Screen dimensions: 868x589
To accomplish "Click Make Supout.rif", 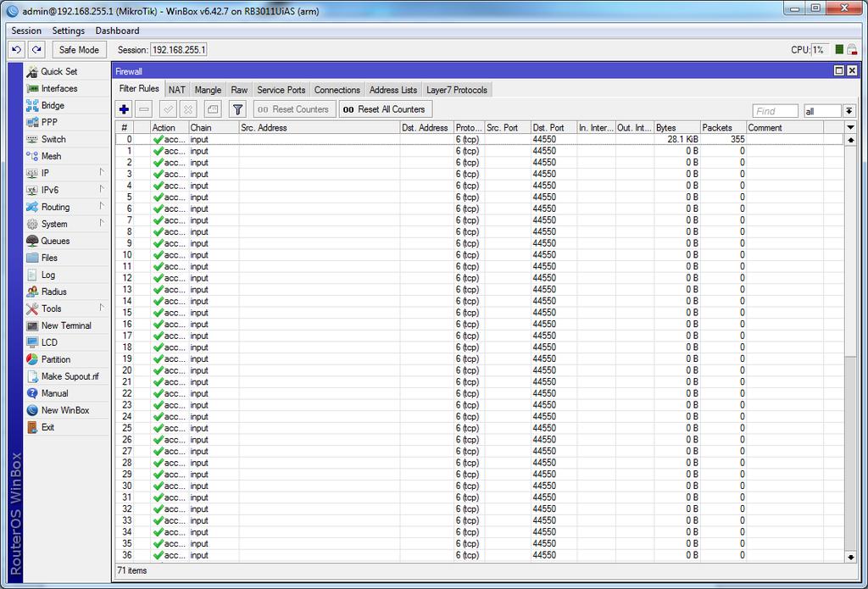I will point(70,376).
